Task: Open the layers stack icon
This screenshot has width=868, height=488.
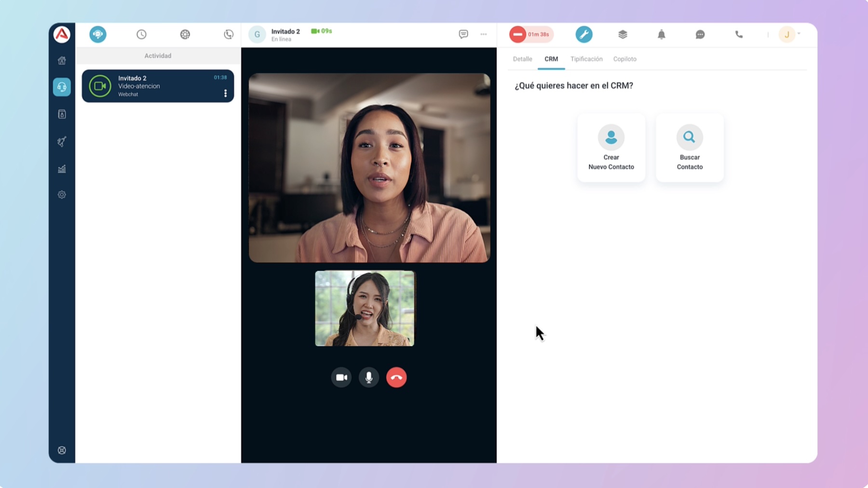Action: point(623,34)
